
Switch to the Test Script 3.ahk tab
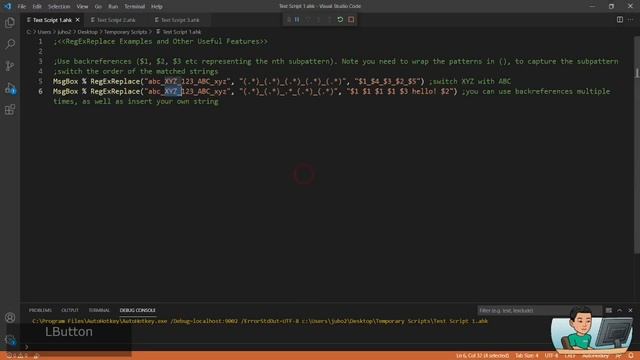tap(180, 20)
